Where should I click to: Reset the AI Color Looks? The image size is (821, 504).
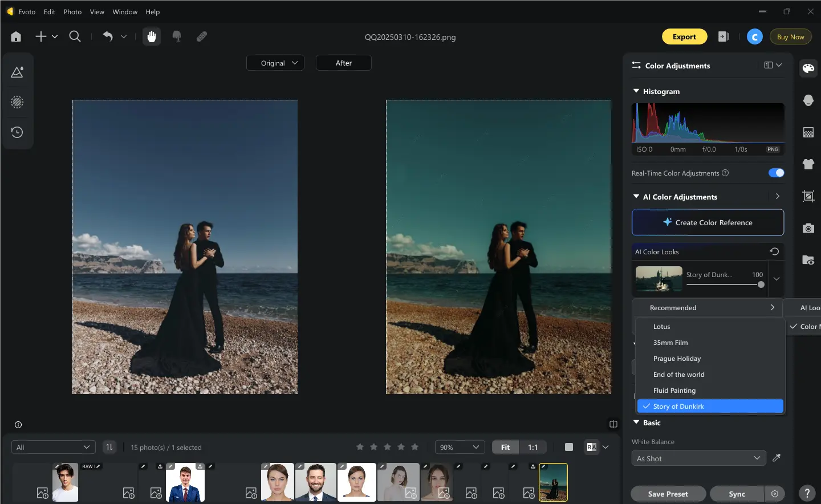pyautogui.click(x=774, y=251)
